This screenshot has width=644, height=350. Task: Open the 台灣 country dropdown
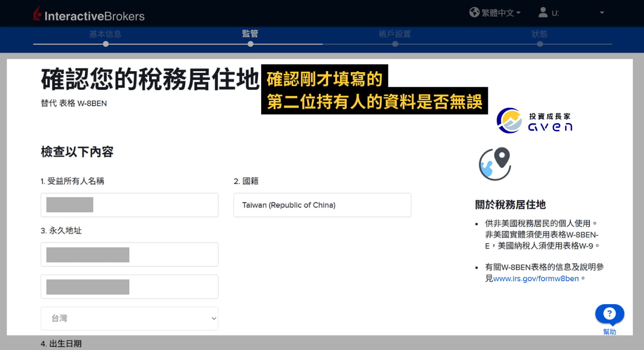[x=129, y=319]
